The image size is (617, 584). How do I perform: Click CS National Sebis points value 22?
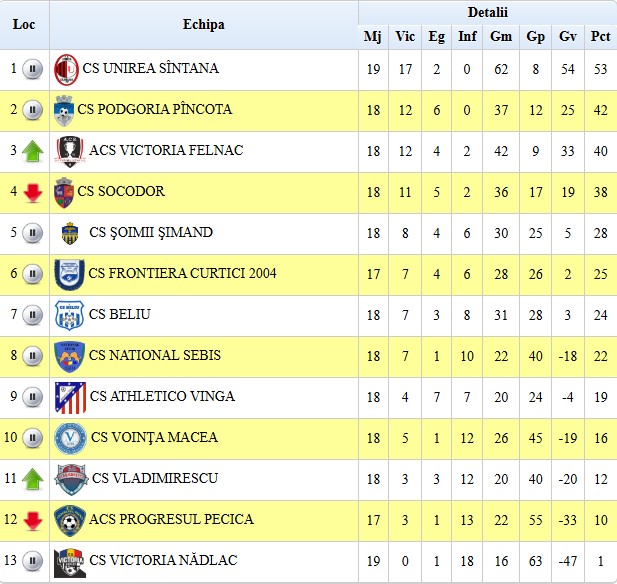[600, 357]
